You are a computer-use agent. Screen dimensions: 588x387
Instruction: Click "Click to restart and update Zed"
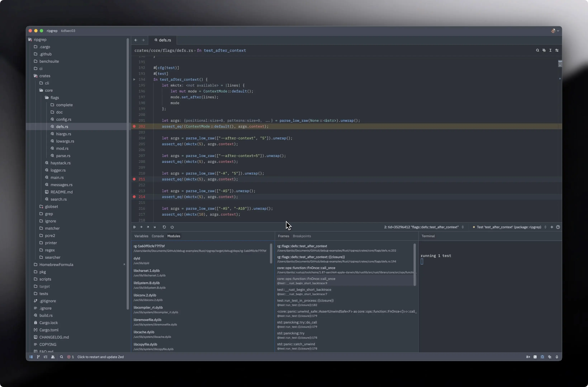pyautogui.click(x=100, y=357)
